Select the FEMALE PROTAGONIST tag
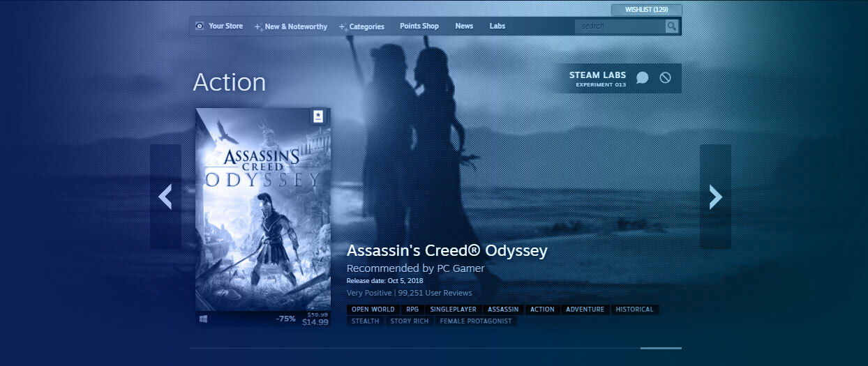 tap(476, 321)
